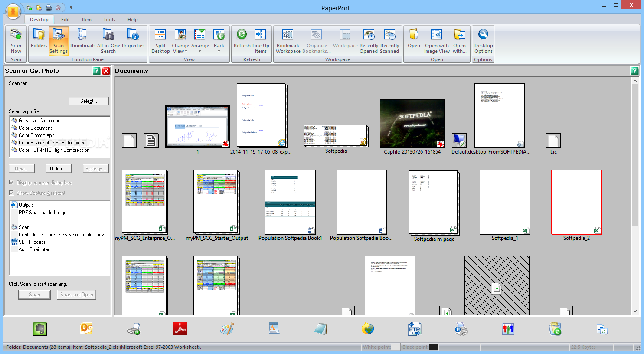Click the Paint palette icon in Send To bar

pos(227,329)
